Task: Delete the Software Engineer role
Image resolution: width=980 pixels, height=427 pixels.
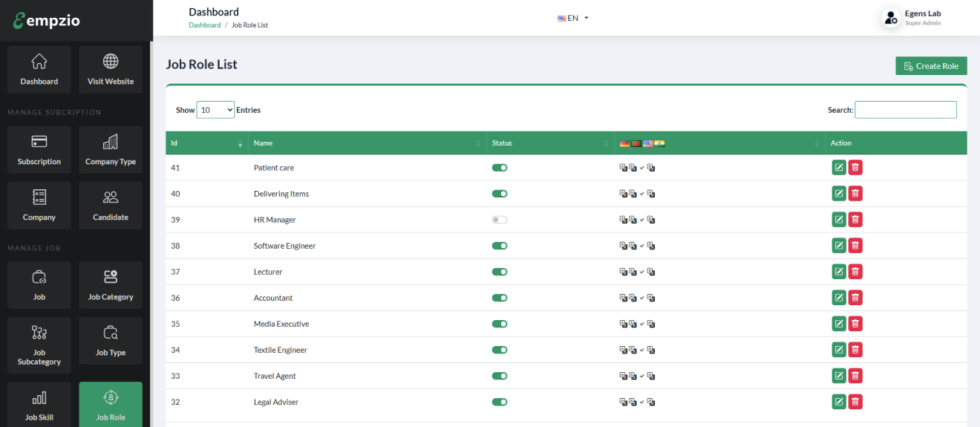Action: point(855,246)
